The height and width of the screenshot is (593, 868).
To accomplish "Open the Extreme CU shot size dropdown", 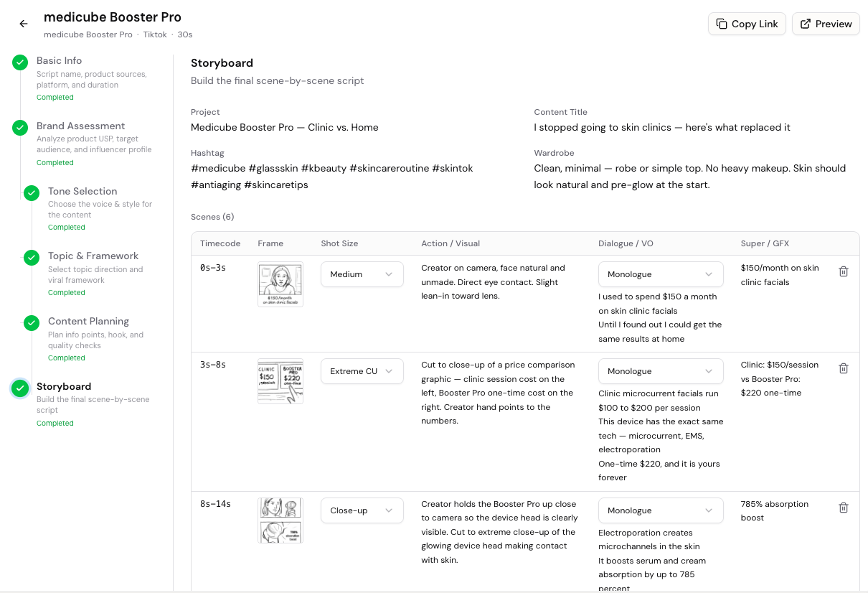I will tap(362, 371).
